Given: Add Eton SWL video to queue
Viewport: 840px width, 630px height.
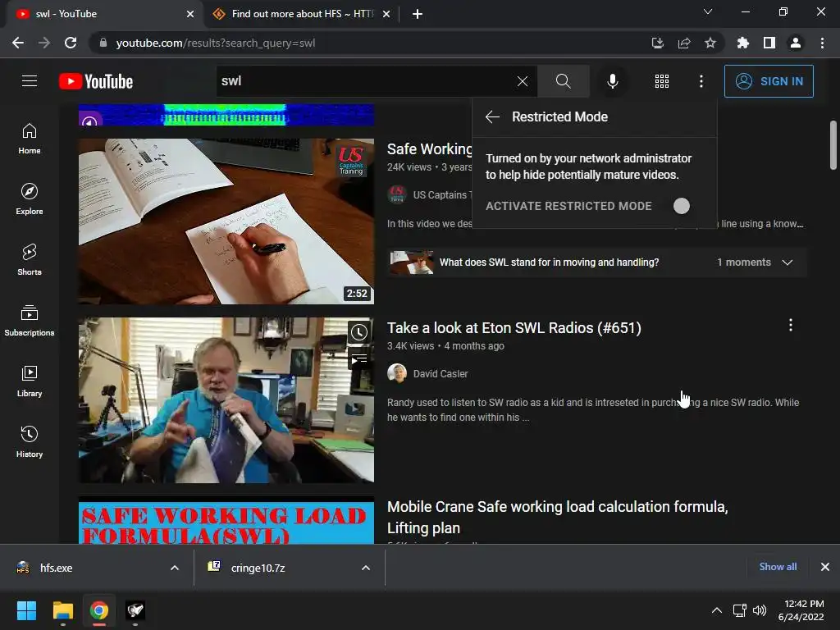Looking at the screenshot, I should (x=358, y=358).
